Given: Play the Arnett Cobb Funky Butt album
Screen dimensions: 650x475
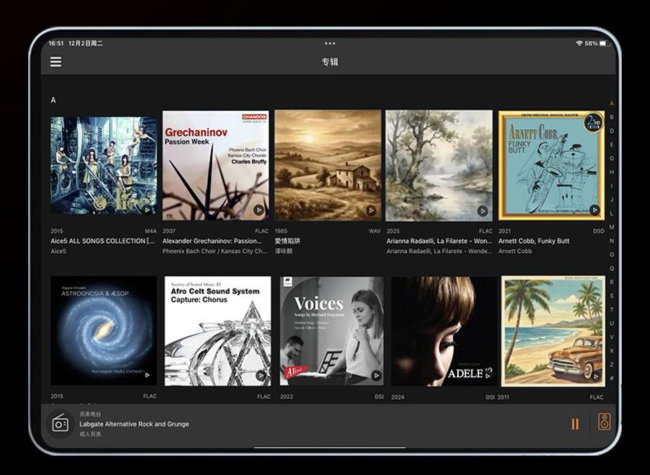Looking at the screenshot, I should click(594, 210).
